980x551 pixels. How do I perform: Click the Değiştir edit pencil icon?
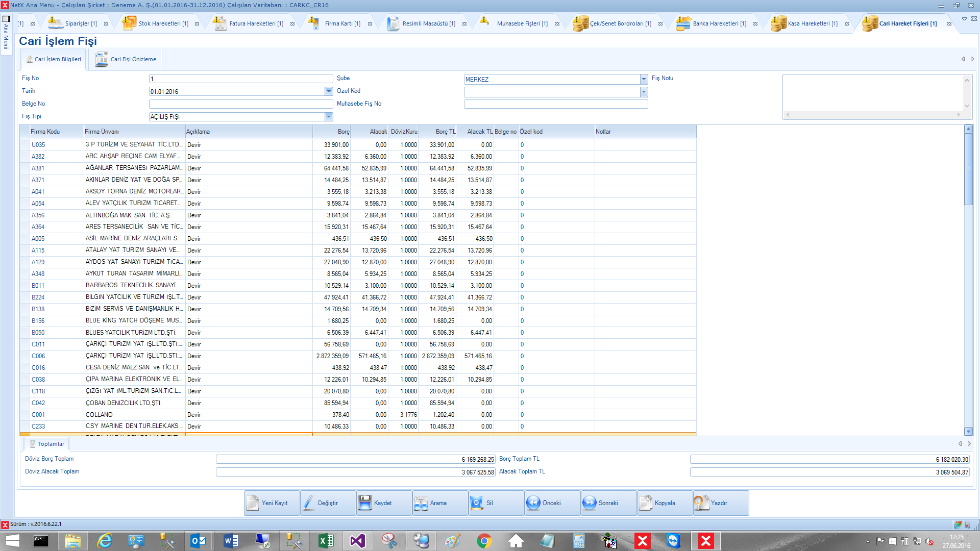click(309, 503)
